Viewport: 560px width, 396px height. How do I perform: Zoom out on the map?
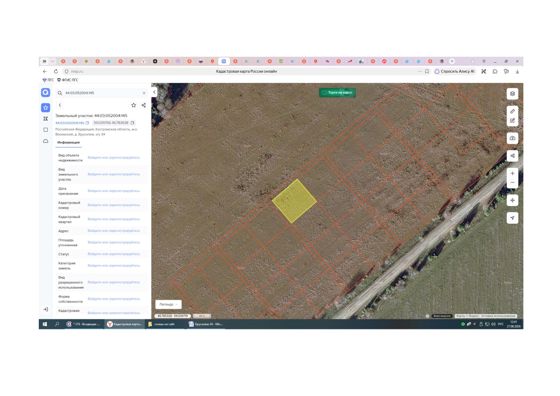[512, 183]
